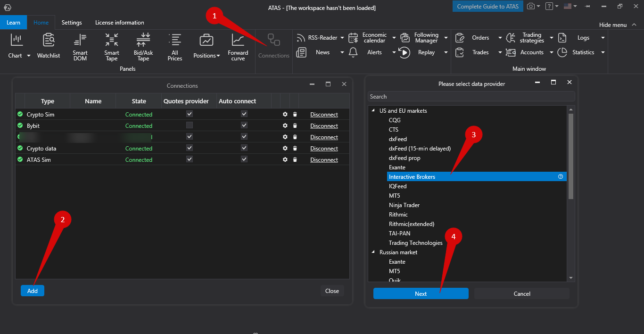Image resolution: width=644 pixels, height=334 pixels.
Task: Open the Watchlist panel
Action: 49,46
